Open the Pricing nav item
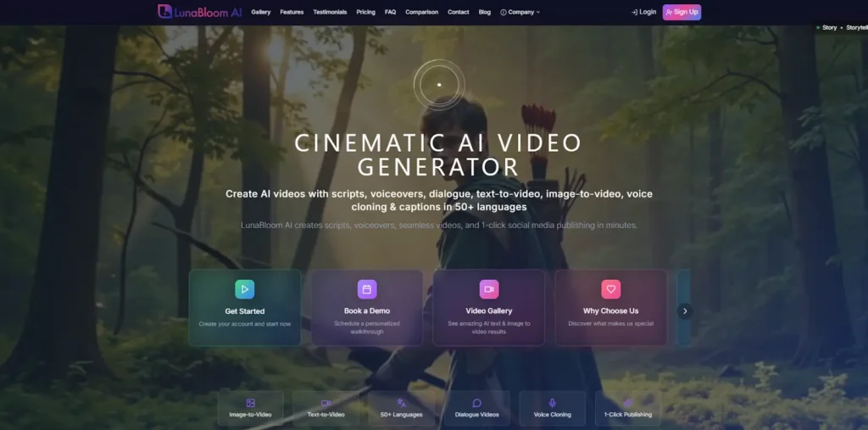 (x=366, y=12)
